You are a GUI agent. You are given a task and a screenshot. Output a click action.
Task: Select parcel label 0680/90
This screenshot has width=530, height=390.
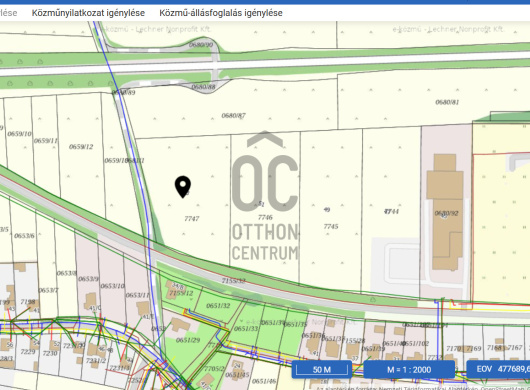point(201,45)
